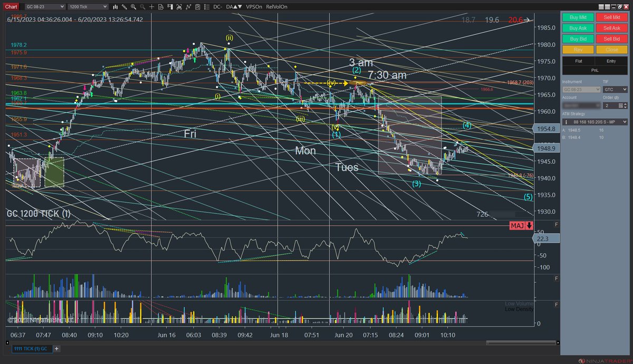
Task: Open the chart properties icon
Action: [198, 7]
